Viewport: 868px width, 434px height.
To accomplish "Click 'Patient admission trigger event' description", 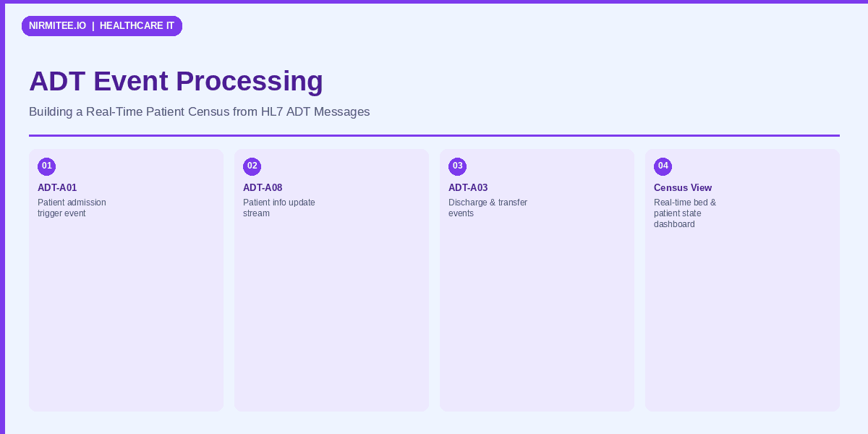I will click(72, 208).
